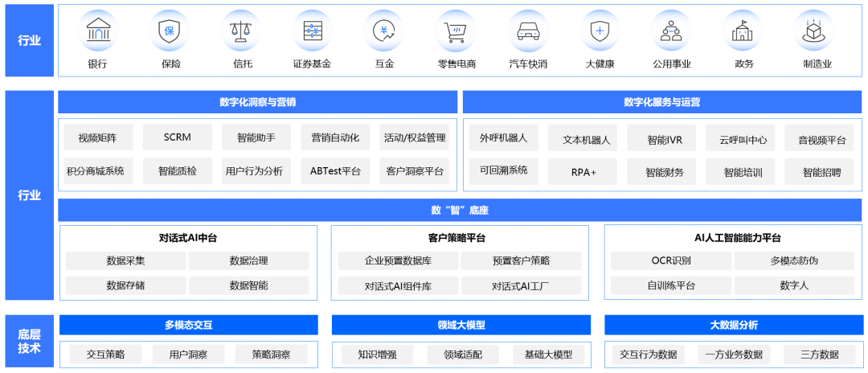Screen dimensions: 868x373
Task: Click the SCRM button
Action: tap(177, 137)
